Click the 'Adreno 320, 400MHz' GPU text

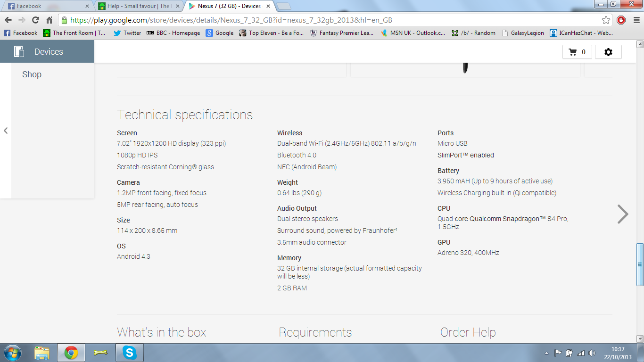[468, 253]
